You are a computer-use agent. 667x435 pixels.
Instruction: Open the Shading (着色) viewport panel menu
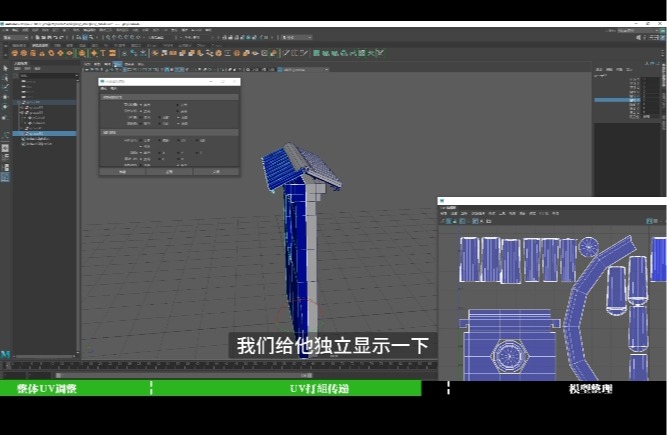(97, 64)
